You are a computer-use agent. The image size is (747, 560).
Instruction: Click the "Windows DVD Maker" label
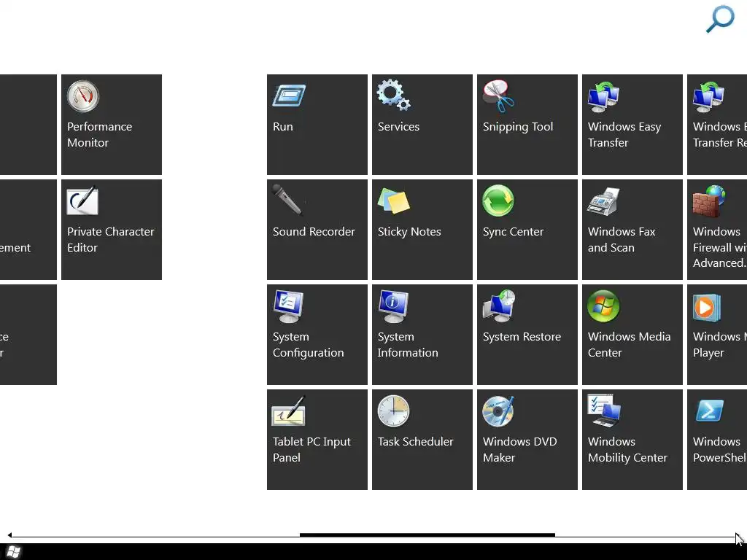tap(519, 449)
